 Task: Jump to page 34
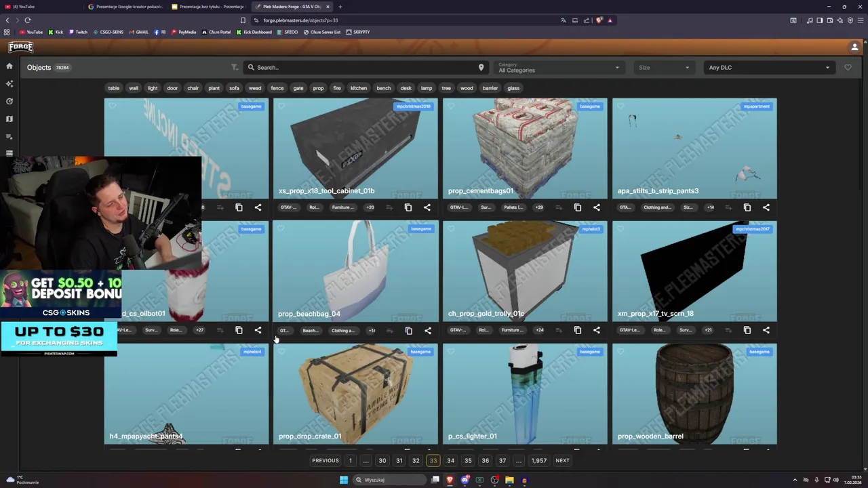pos(450,461)
